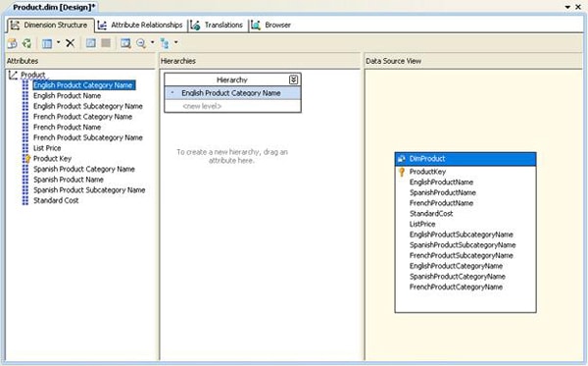588x366 pixels.
Task: Select French Product Subcategory Name attribute
Action: [x=88, y=137]
